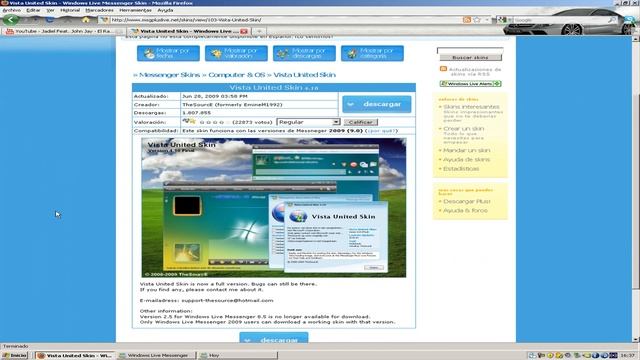Open the Vista United Skin breadcrumb link

click(x=304, y=75)
